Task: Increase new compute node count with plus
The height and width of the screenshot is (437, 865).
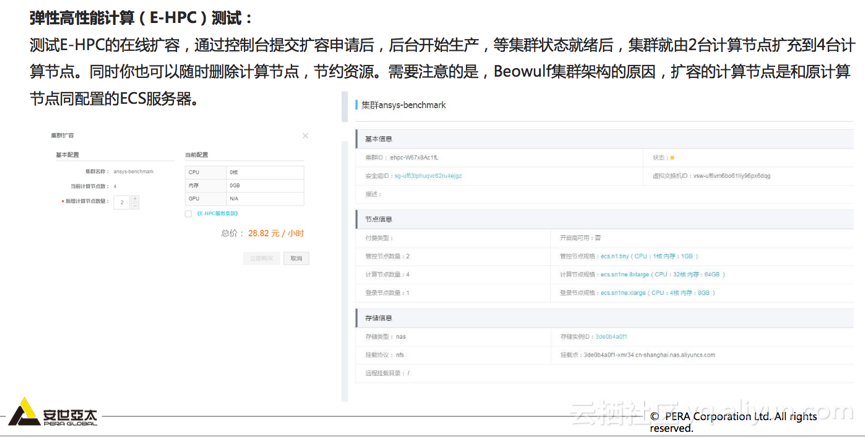Action: (x=135, y=198)
